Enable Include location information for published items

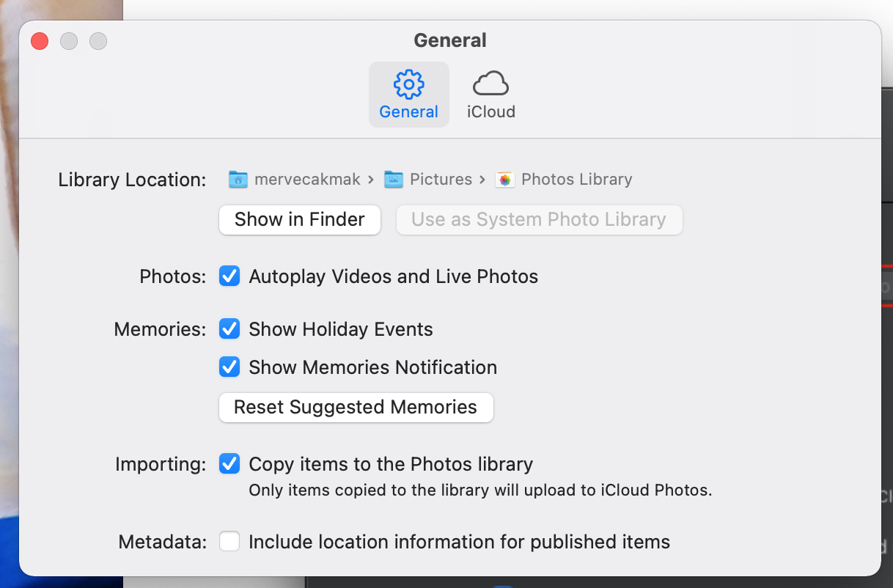tap(229, 542)
